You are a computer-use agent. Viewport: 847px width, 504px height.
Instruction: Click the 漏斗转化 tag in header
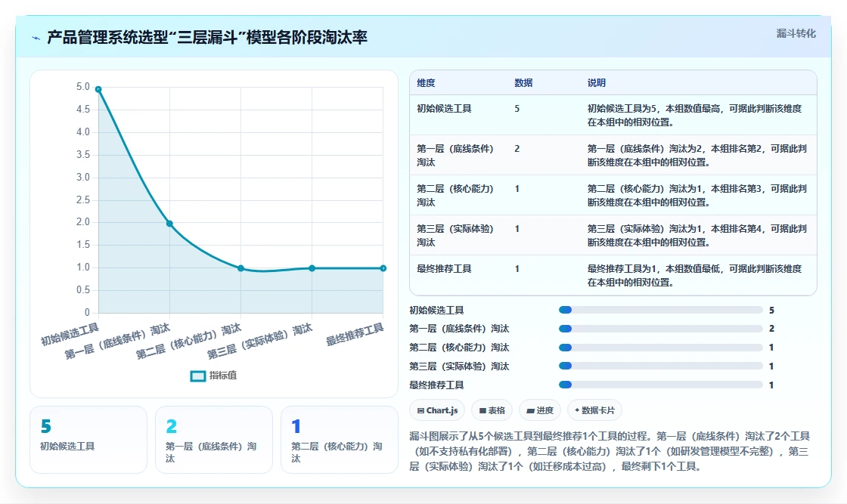click(x=796, y=33)
